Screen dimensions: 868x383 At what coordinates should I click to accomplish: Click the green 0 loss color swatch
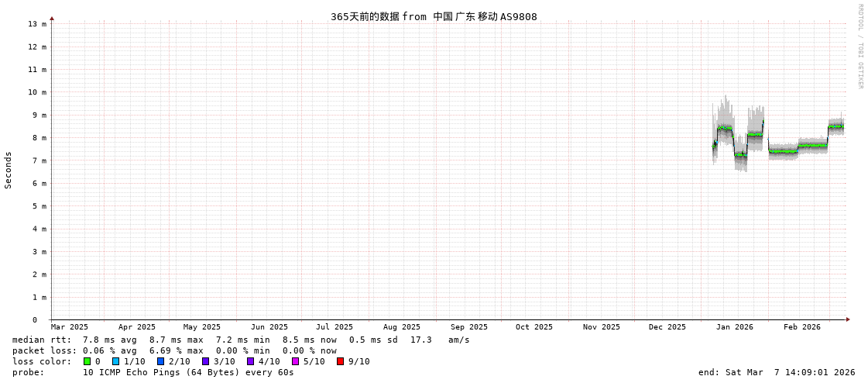[87, 361]
